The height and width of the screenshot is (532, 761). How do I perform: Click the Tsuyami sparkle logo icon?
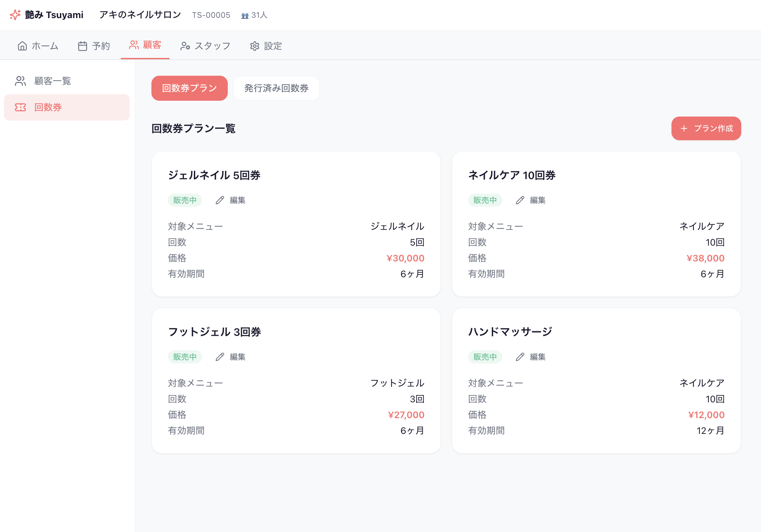[x=15, y=15]
